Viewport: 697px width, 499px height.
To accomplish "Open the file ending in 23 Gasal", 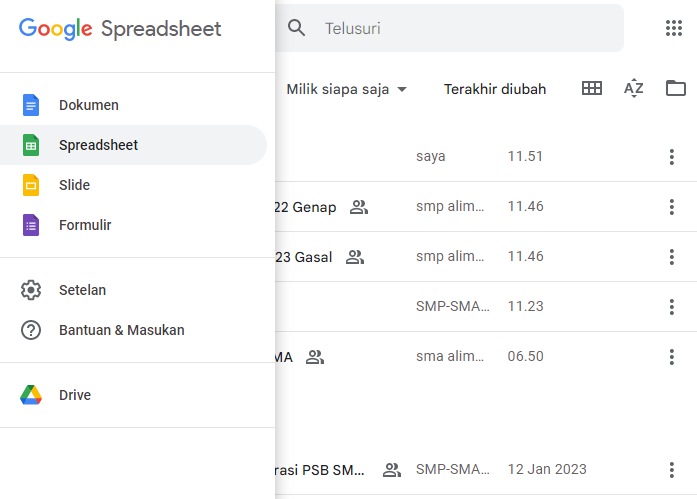I will (x=304, y=257).
